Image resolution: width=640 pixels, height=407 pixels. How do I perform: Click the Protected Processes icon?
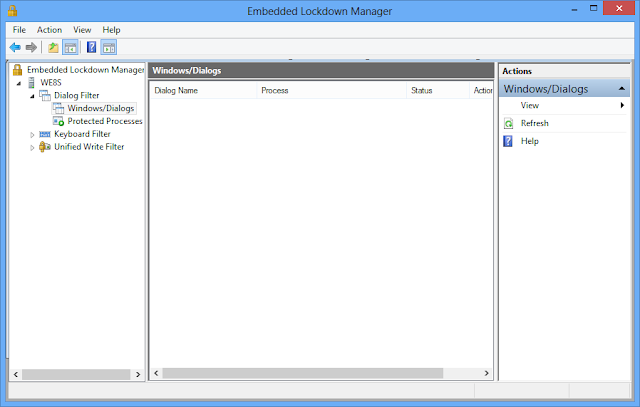click(58, 121)
